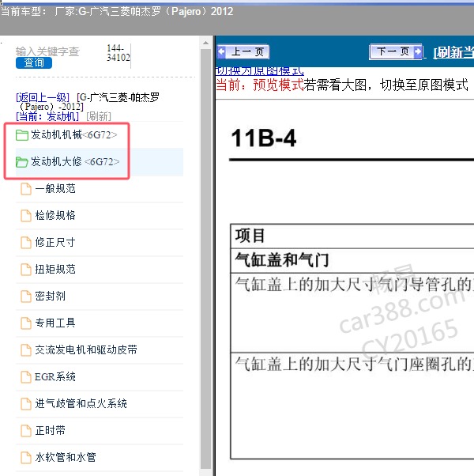
Task: Go to next page with 下一页 button
Action: [396, 51]
